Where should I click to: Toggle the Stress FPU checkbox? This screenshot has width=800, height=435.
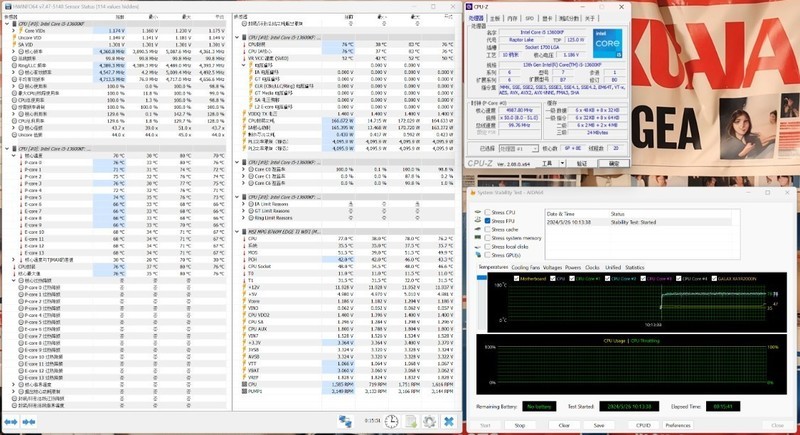click(x=486, y=220)
